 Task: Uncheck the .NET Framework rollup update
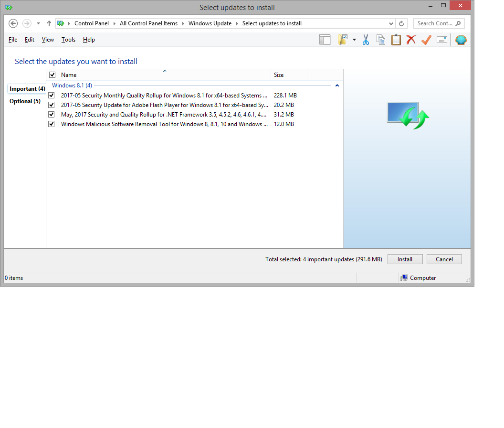51,115
